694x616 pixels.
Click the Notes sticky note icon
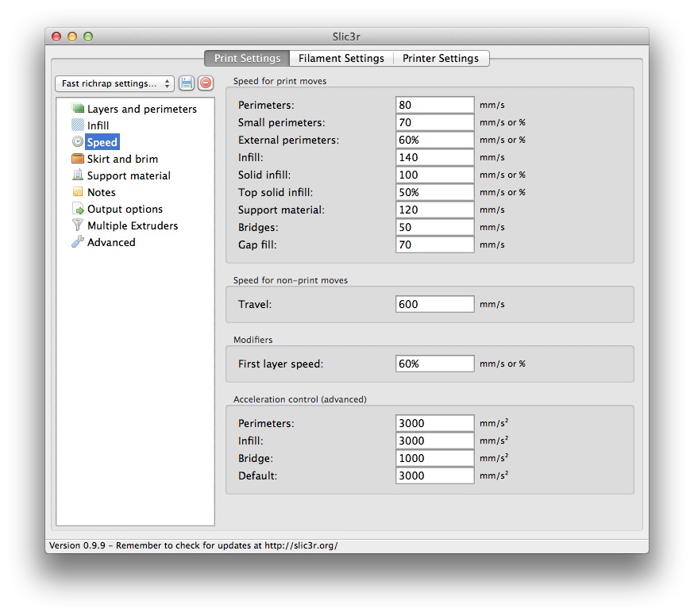point(78,192)
